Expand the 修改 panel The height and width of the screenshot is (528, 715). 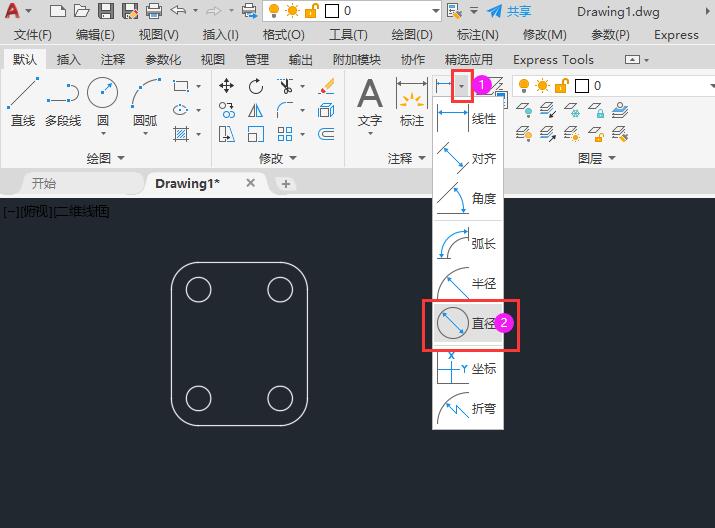click(278, 158)
